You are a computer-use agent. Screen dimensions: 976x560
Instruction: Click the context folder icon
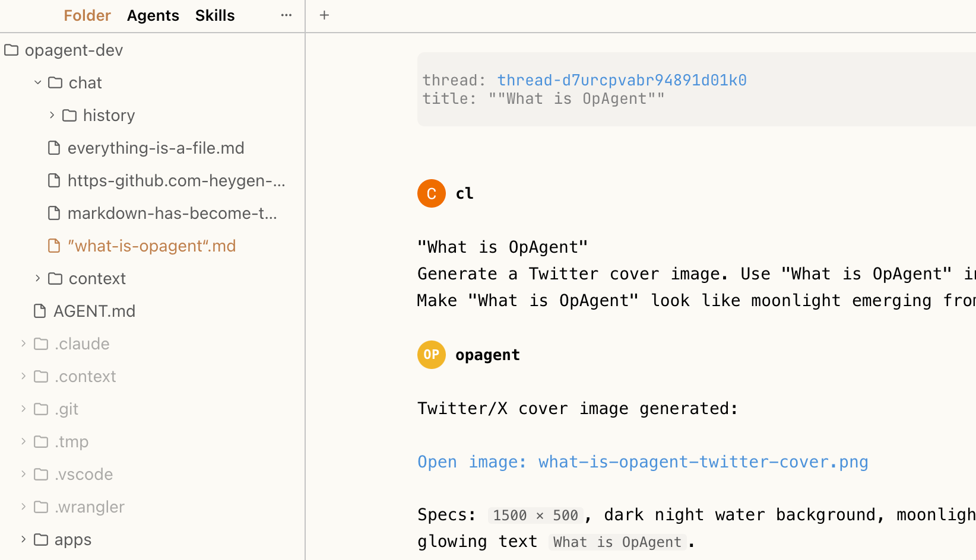pyautogui.click(x=55, y=278)
